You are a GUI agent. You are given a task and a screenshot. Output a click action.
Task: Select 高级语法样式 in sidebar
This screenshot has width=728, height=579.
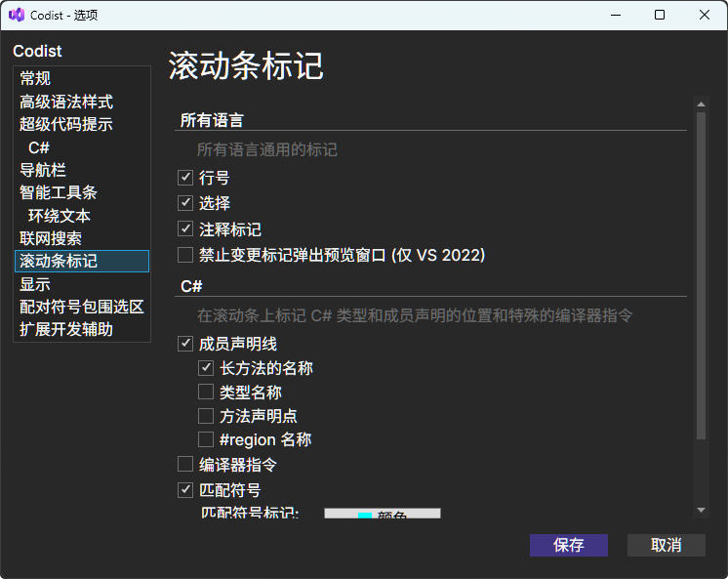tap(66, 102)
